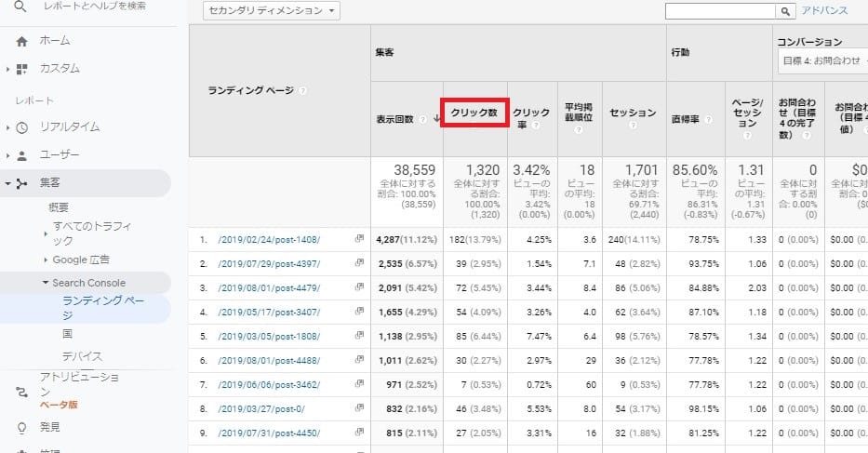Image resolution: width=868 pixels, height=453 pixels.
Task: Click help icon under 平均掲載順位 header
Action: (579, 130)
